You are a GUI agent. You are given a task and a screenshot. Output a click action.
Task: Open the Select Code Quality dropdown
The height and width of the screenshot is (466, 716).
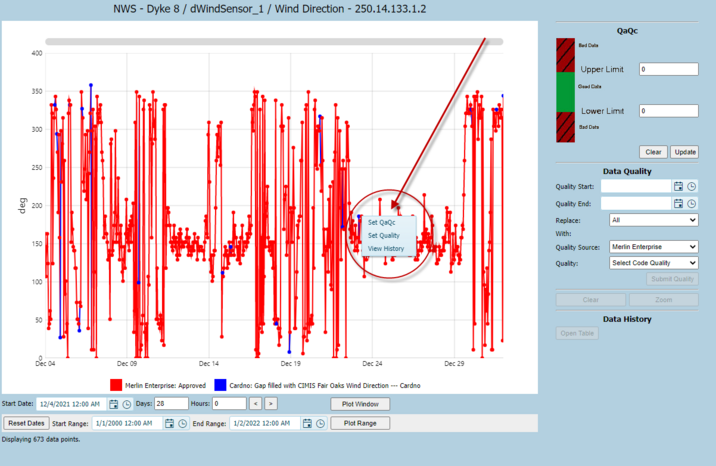pyautogui.click(x=653, y=263)
